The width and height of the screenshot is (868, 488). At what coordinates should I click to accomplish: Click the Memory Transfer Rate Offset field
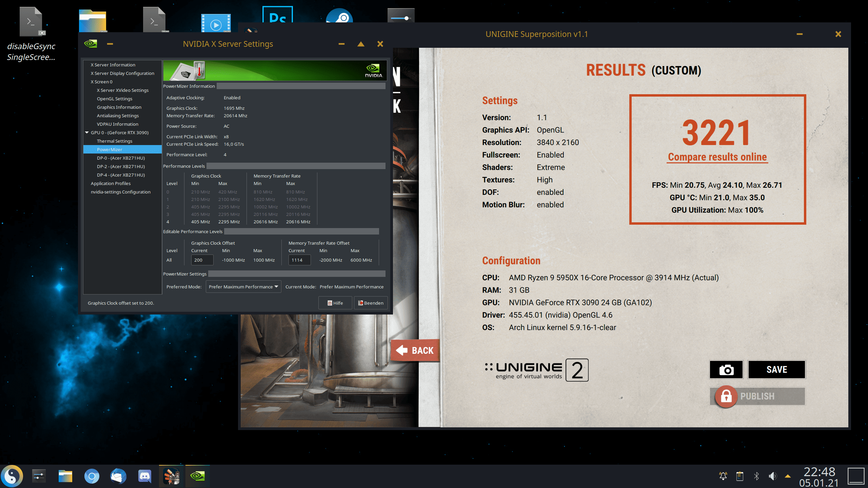tap(299, 260)
